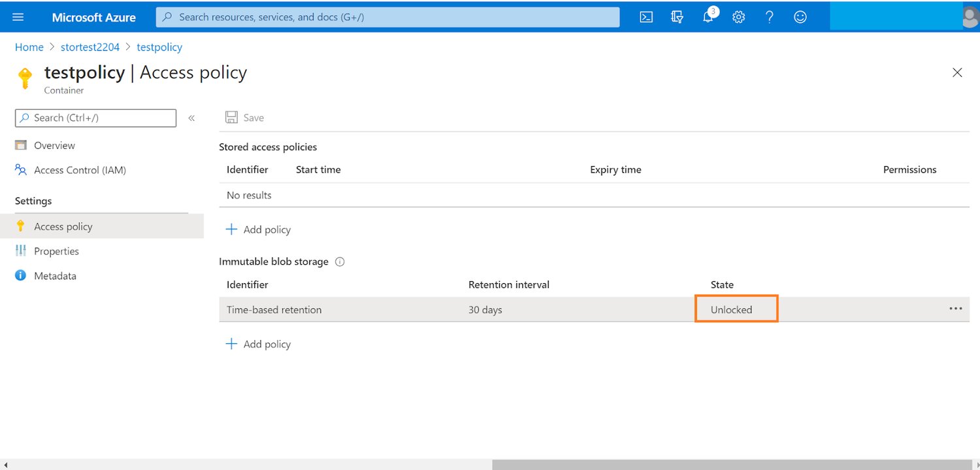Open portal settings gear icon

click(738, 17)
